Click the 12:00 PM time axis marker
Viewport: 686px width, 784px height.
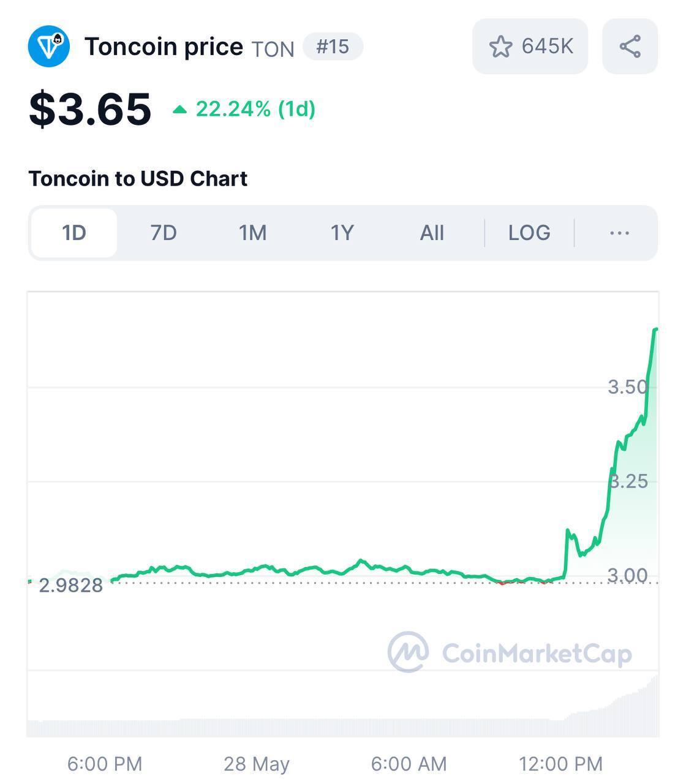pyautogui.click(x=560, y=764)
